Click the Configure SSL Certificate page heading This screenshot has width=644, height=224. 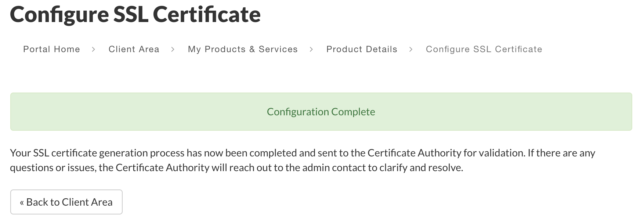coord(135,15)
